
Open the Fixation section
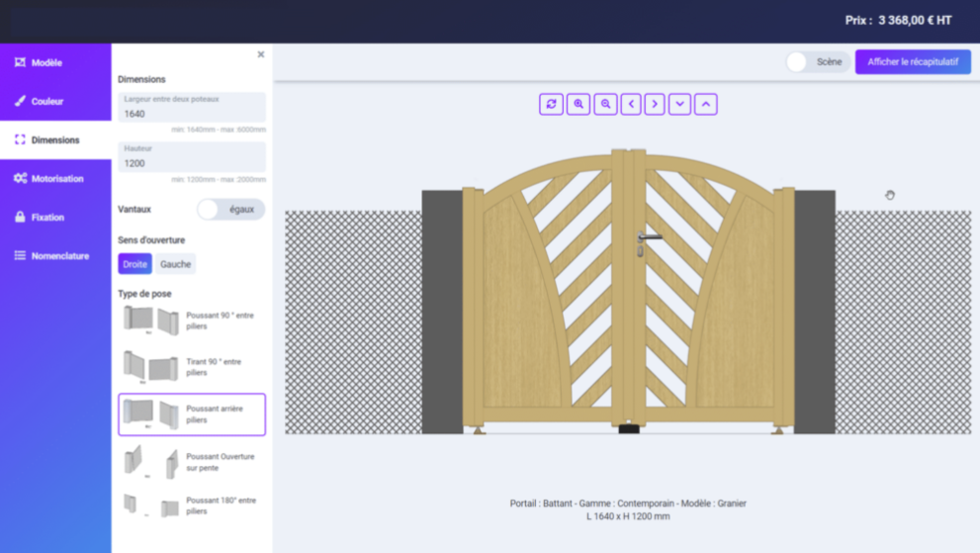tap(55, 218)
